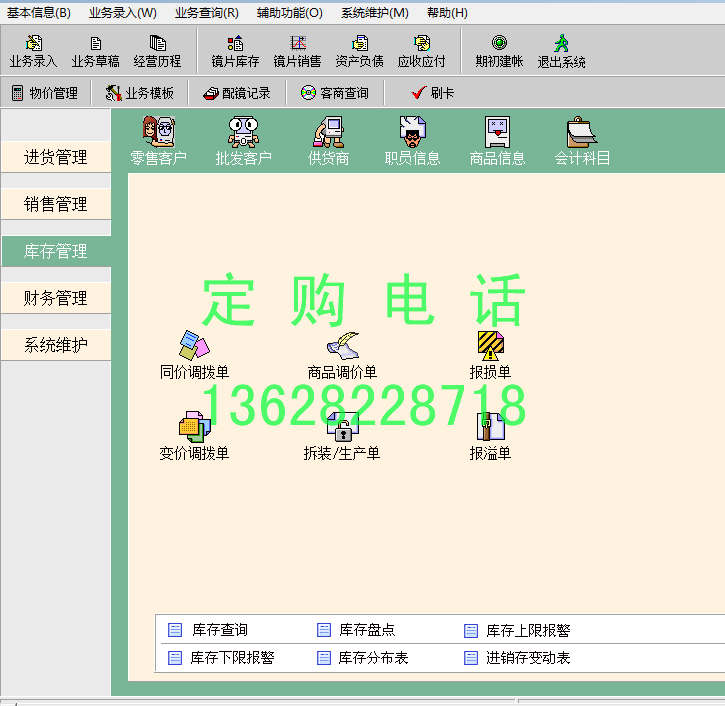Screen dimensions: 725x706
Task: Open the 业务查询(R) menu
Action: pyautogui.click(x=207, y=12)
